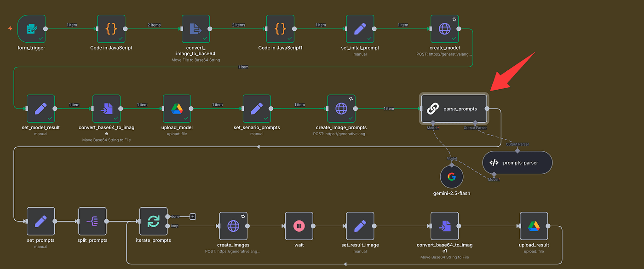Open the upload_result Google Drive node
This screenshot has height=269, width=644.
point(534,226)
